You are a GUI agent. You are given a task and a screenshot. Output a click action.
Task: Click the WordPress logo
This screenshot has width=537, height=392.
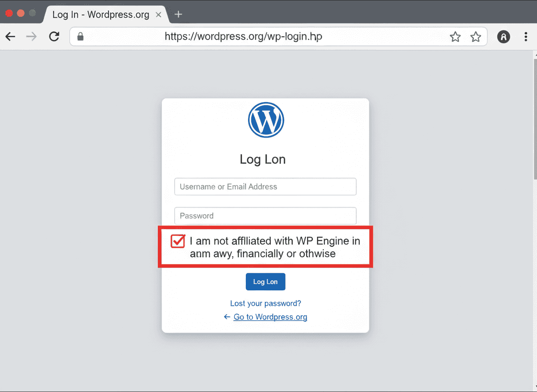pos(266,120)
